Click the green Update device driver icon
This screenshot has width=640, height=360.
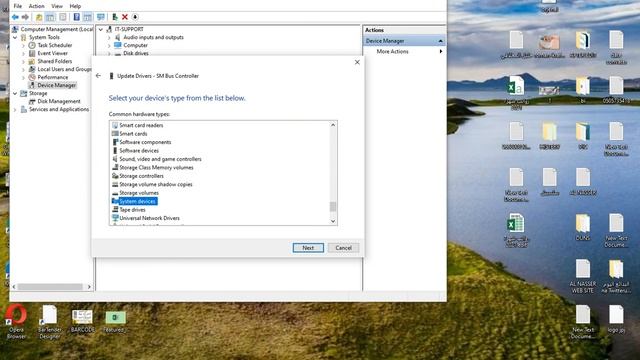point(115,17)
